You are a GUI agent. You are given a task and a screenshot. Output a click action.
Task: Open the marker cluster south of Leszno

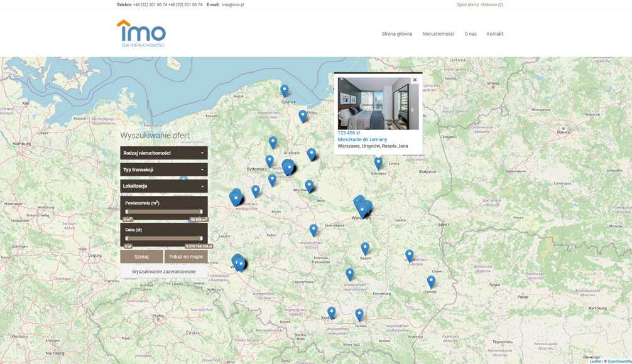[239, 262]
